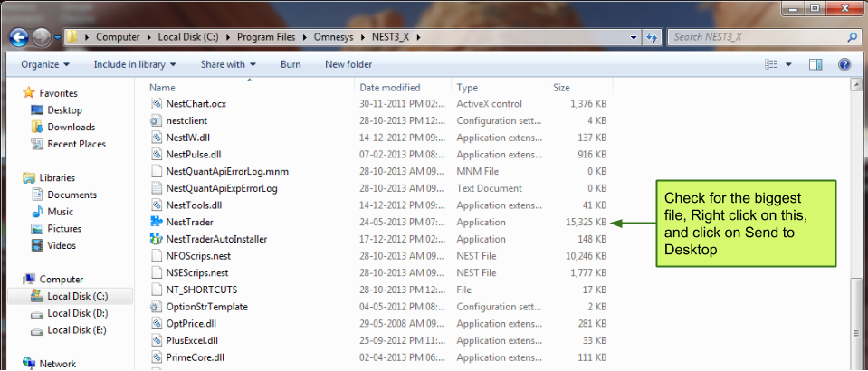868x371 pixels.
Task: Select Computer in the navigation pane
Action: pos(61,279)
